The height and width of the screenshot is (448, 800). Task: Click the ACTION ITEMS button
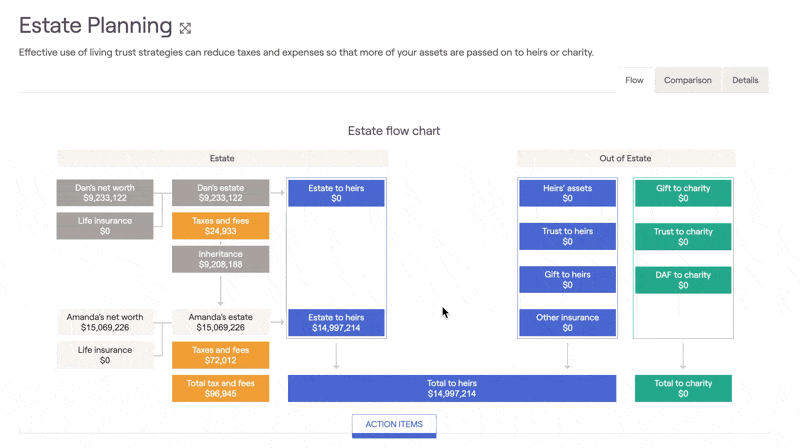[x=394, y=425]
